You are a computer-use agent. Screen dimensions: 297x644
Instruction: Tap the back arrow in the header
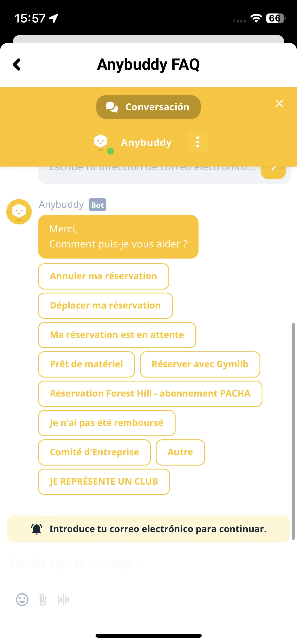click(x=17, y=65)
